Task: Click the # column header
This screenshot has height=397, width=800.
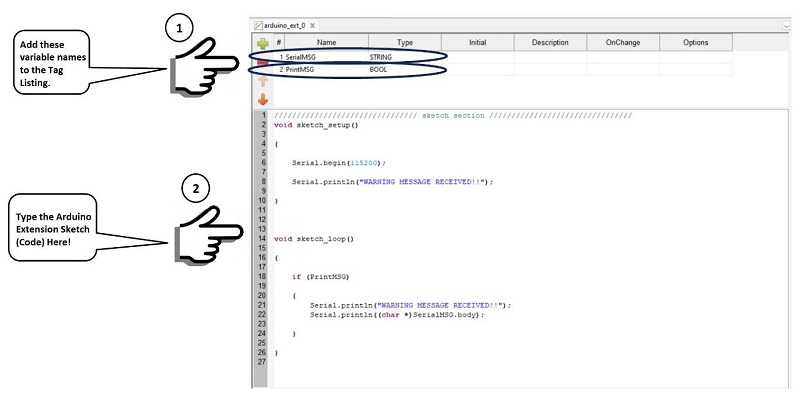Action: pyautogui.click(x=279, y=43)
